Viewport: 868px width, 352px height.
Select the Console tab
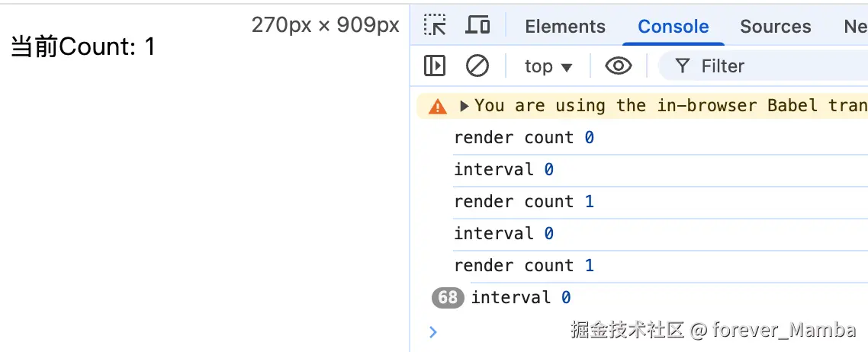[x=674, y=26]
